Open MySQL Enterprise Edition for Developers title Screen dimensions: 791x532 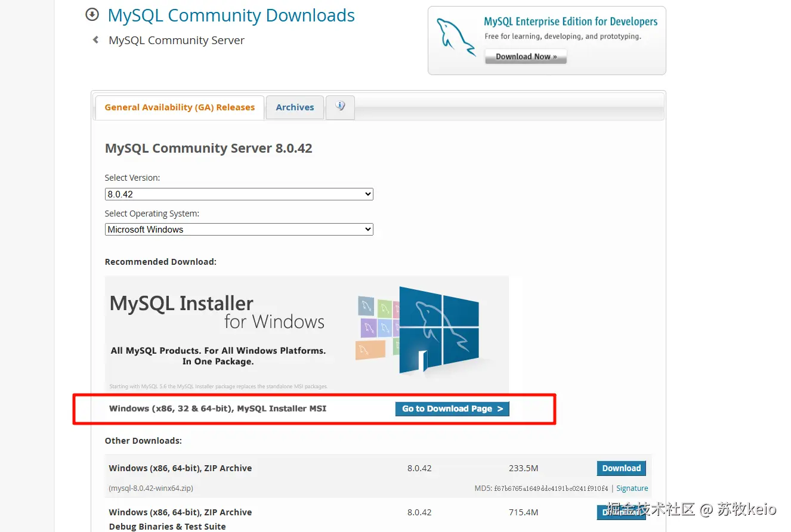[x=570, y=22]
